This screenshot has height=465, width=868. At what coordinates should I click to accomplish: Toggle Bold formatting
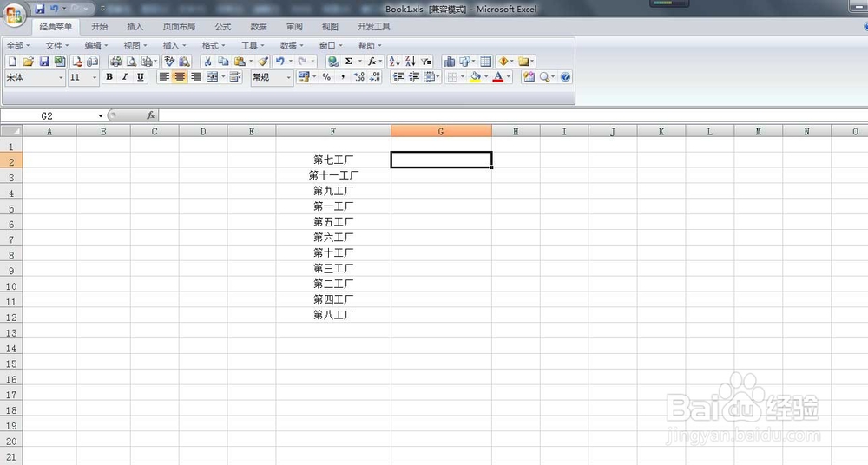pyautogui.click(x=109, y=77)
